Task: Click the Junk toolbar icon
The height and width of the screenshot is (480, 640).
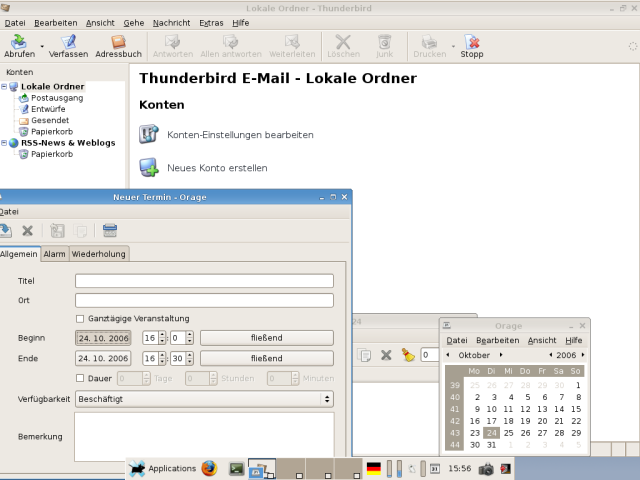Action: [384, 42]
